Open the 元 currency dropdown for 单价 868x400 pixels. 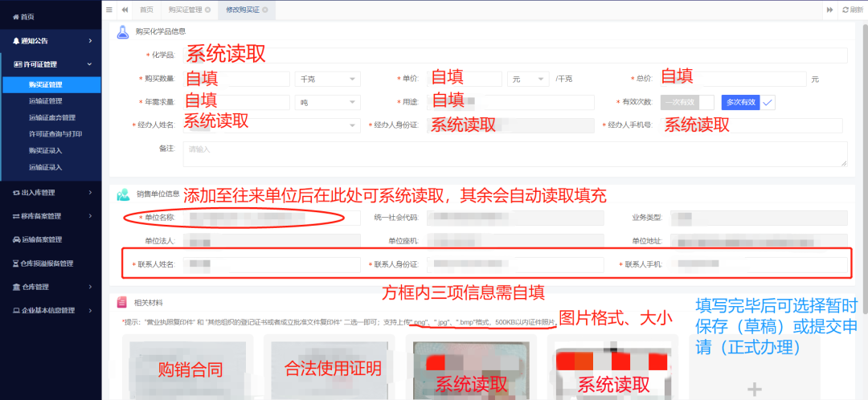528,79
